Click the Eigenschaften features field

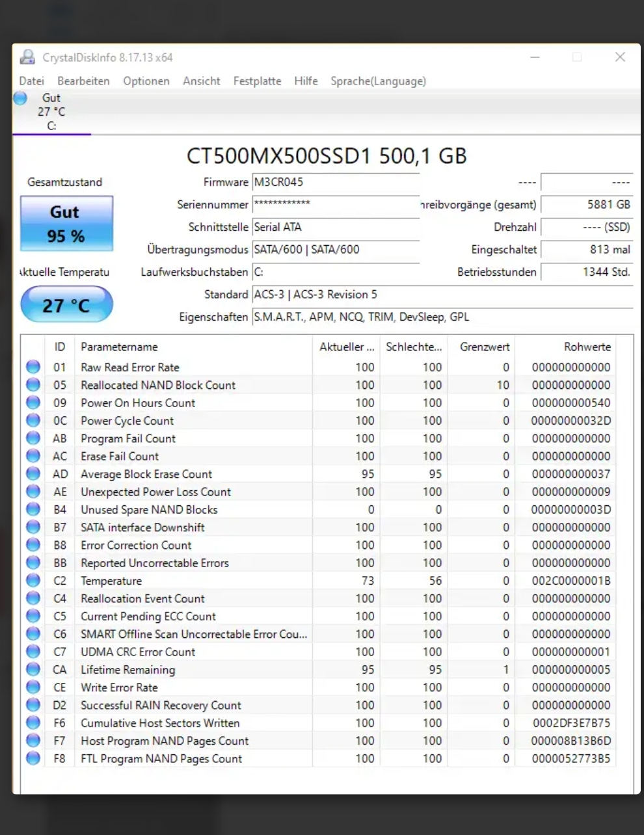point(442,317)
